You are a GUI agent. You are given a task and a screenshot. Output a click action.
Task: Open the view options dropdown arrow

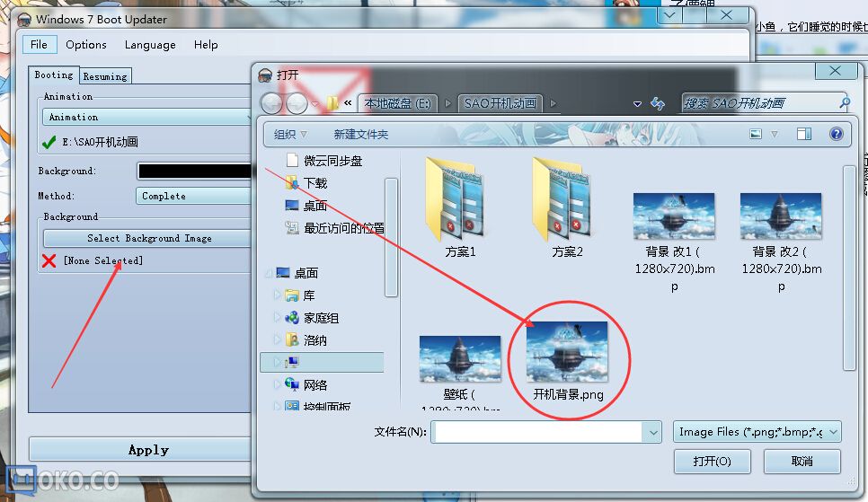[775, 134]
